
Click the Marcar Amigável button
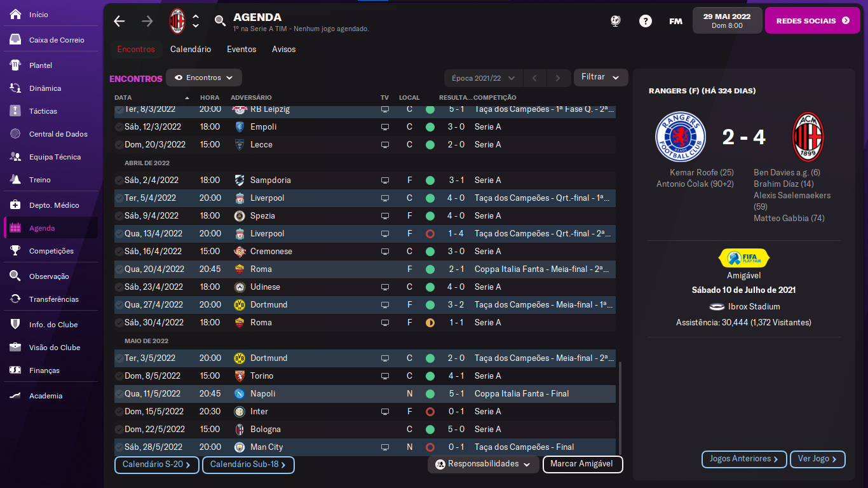click(x=582, y=464)
